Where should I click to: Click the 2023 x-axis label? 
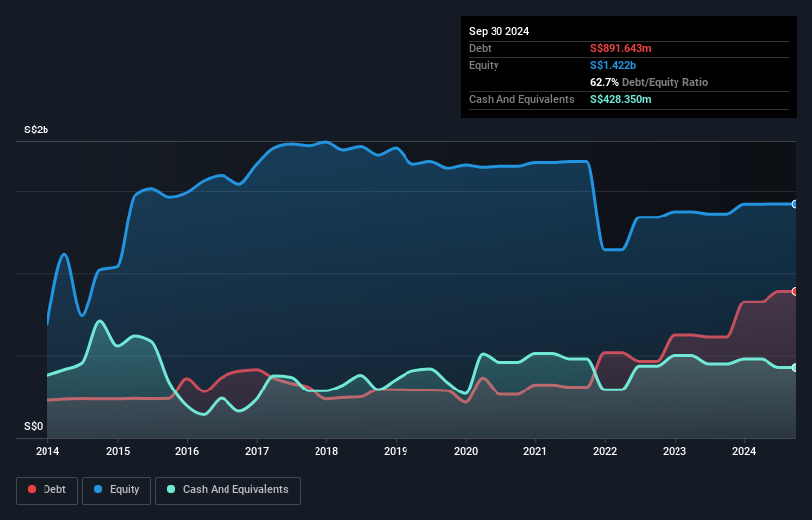tap(675, 451)
